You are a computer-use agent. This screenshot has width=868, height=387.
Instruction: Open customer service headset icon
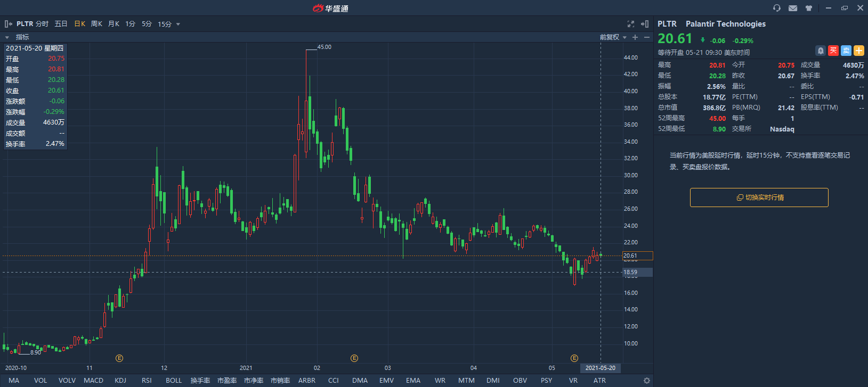777,8
